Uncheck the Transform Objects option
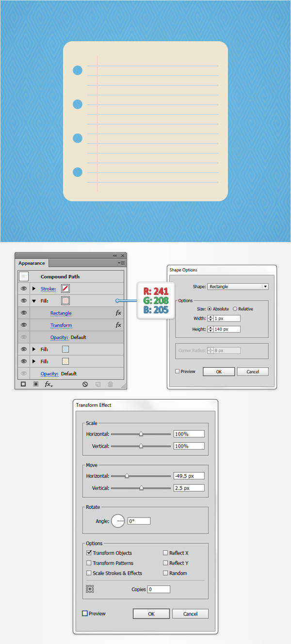This screenshot has height=644, width=291. click(x=89, y=553)
